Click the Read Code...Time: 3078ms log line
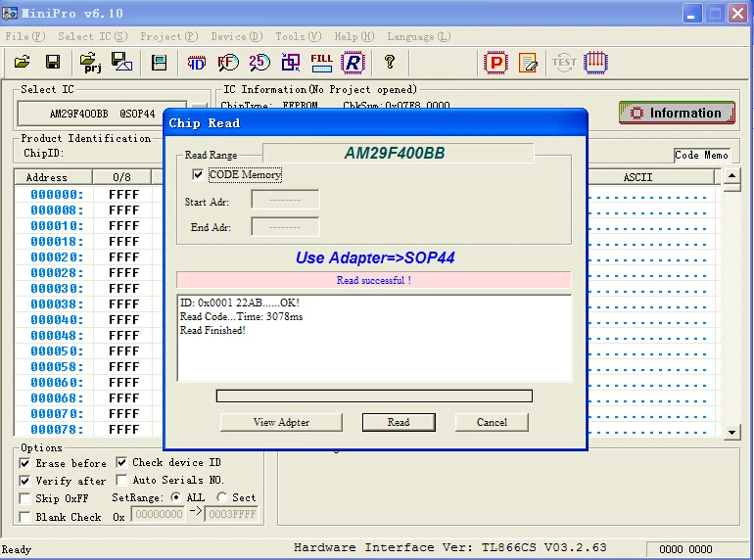 242,316
